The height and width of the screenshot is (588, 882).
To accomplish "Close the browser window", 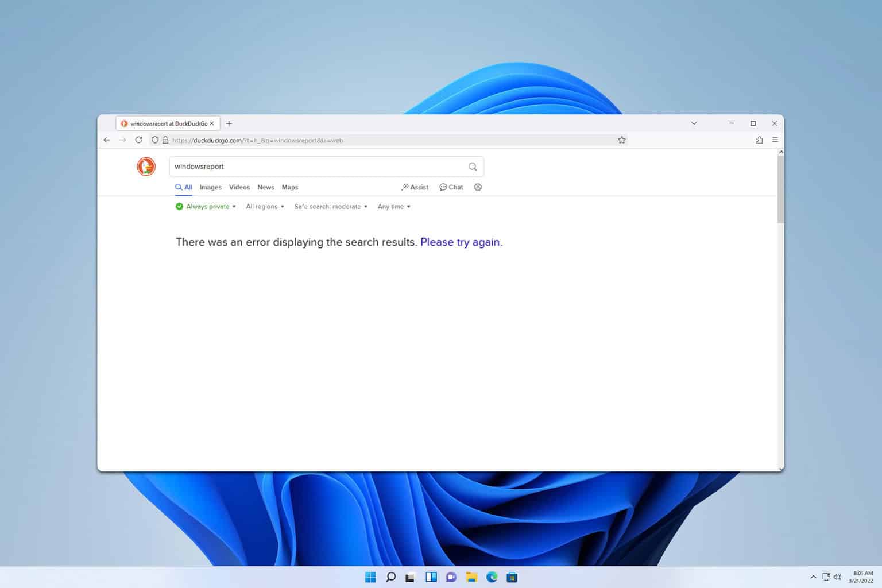I will pyautogui.click(x=774, y=123).
